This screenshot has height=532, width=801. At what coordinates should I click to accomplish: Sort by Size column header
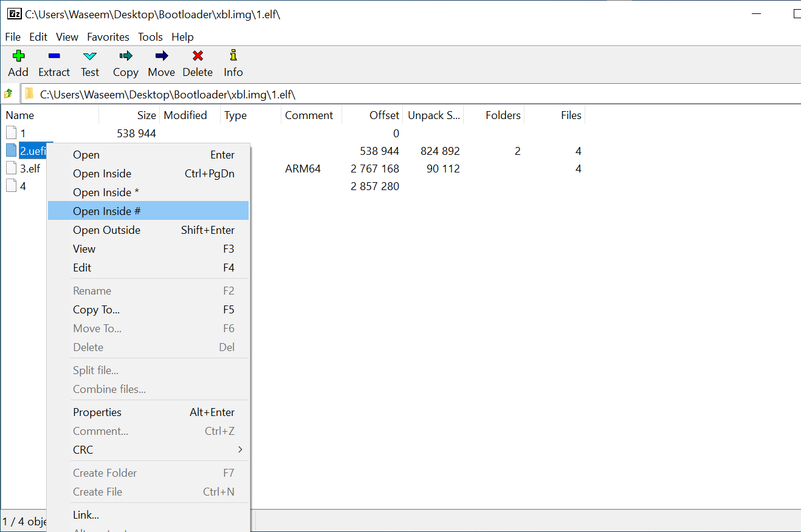click(x=129, y=115)
